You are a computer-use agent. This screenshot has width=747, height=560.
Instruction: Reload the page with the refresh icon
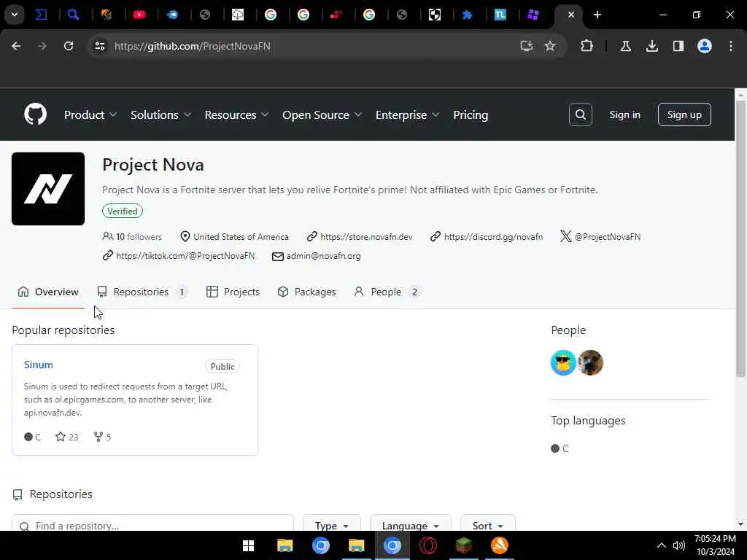(69, 46)
